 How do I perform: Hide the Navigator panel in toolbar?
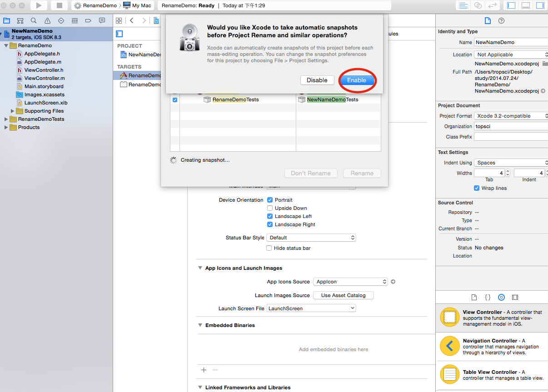511,5
